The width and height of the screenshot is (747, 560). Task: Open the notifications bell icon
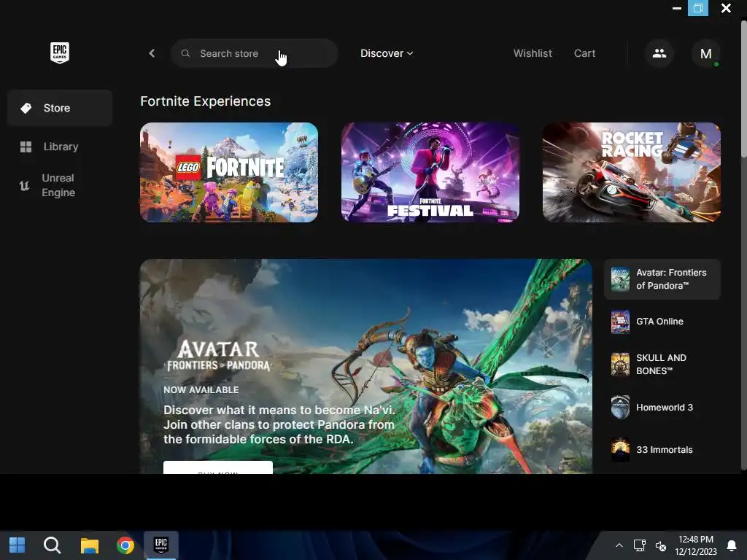click(x=731, y=545)
